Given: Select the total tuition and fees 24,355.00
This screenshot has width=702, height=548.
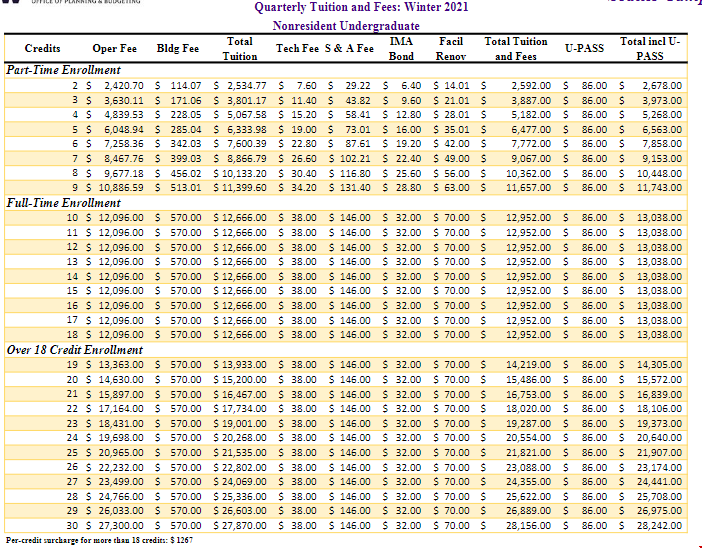Looking at the screenshot, I should [x=528, y=482].
